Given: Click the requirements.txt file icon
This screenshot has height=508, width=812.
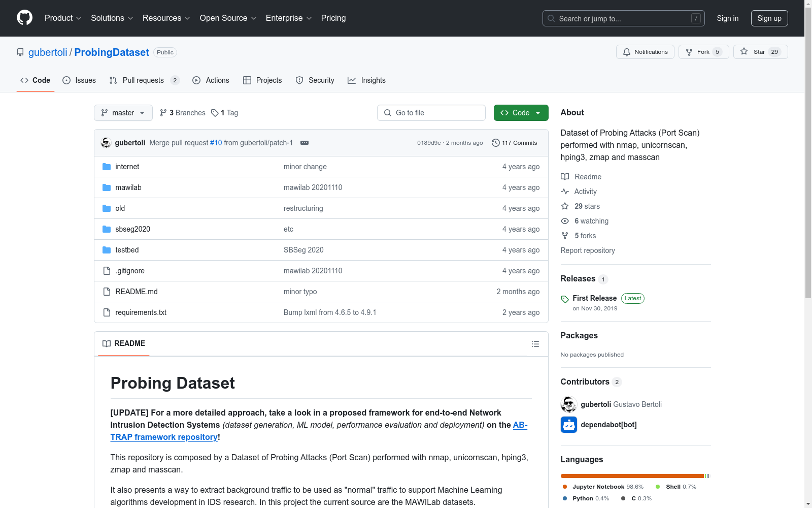Looking at the screenshot, I should pos(107,312).
